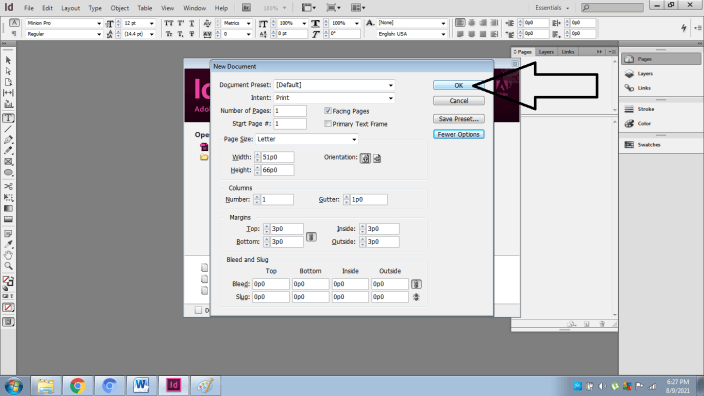Select the Scissors tool
Viewport: 704px width, 396px height.
coord(8,186)
